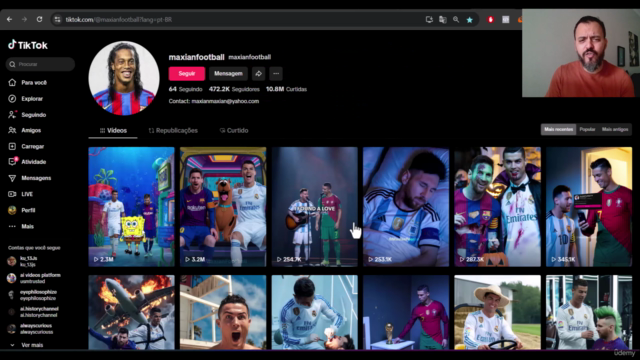Open followed account ai videos platform
The image size is (640, 360).
coord(34,278)
